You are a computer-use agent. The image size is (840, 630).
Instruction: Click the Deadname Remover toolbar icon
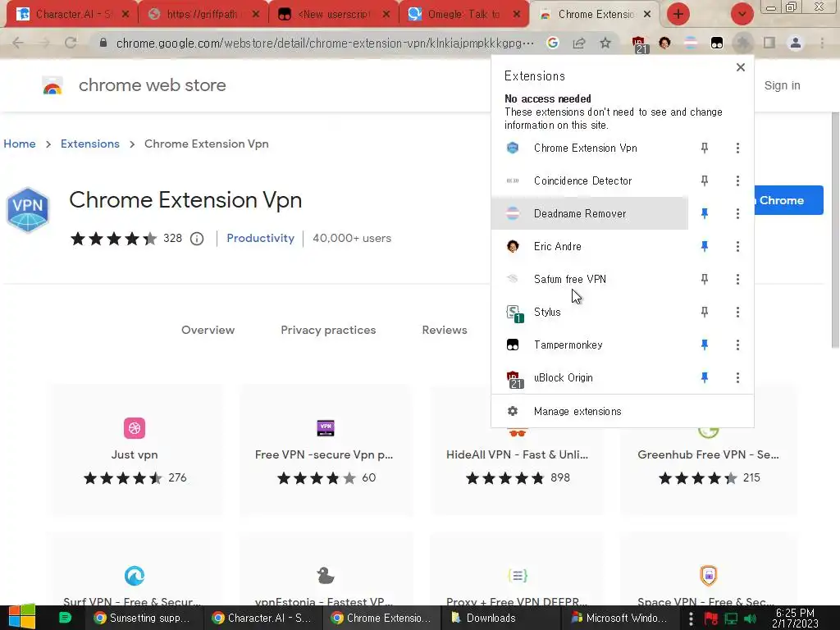691,43
